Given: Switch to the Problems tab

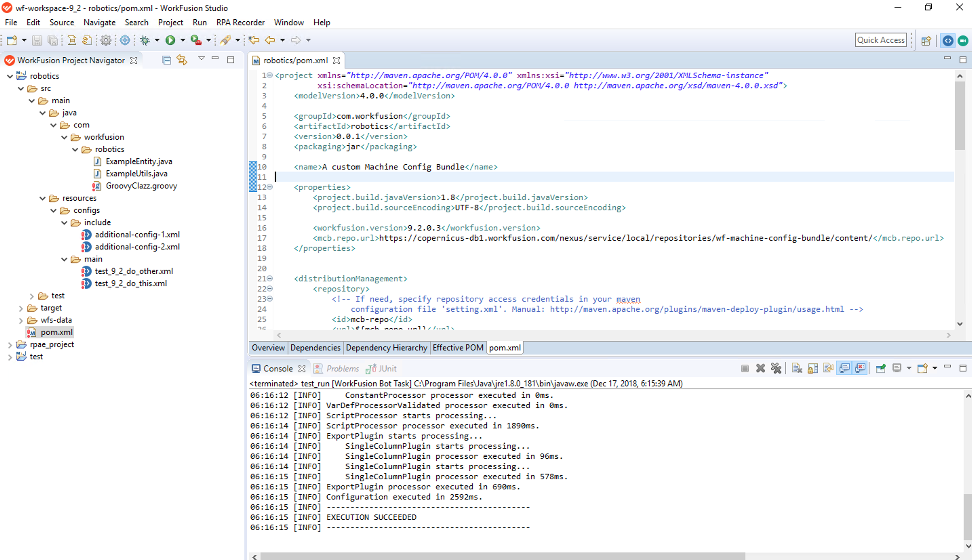Looking at the screenshot, I should click(x=337, y=368).
